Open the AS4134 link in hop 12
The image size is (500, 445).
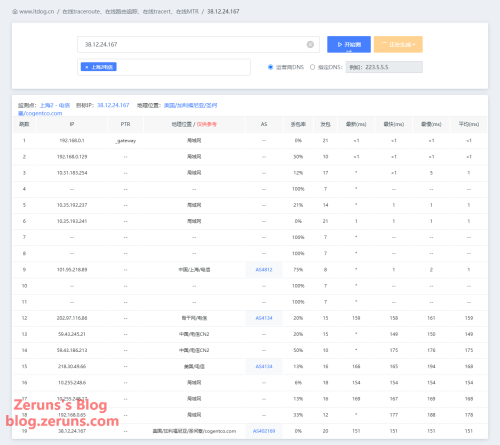pos(264,318)
